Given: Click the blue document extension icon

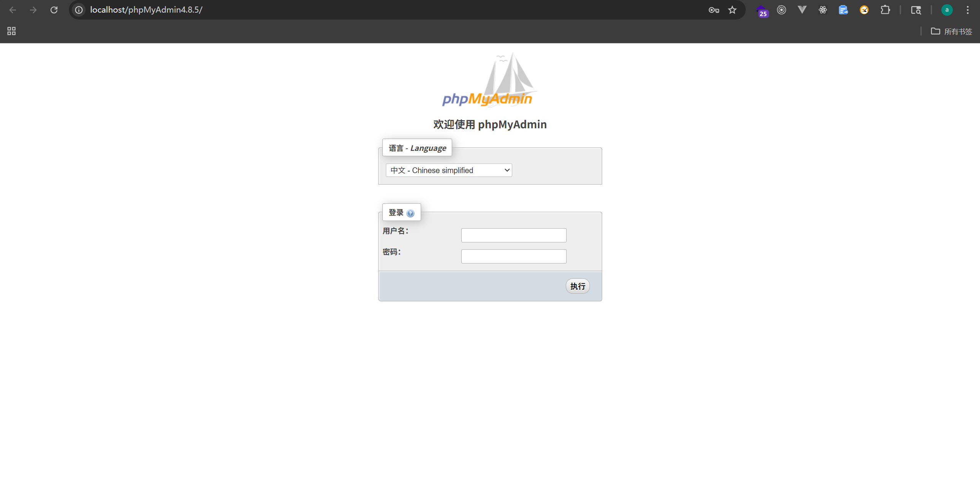Looking at the screenshot, I should coord(844,10).
